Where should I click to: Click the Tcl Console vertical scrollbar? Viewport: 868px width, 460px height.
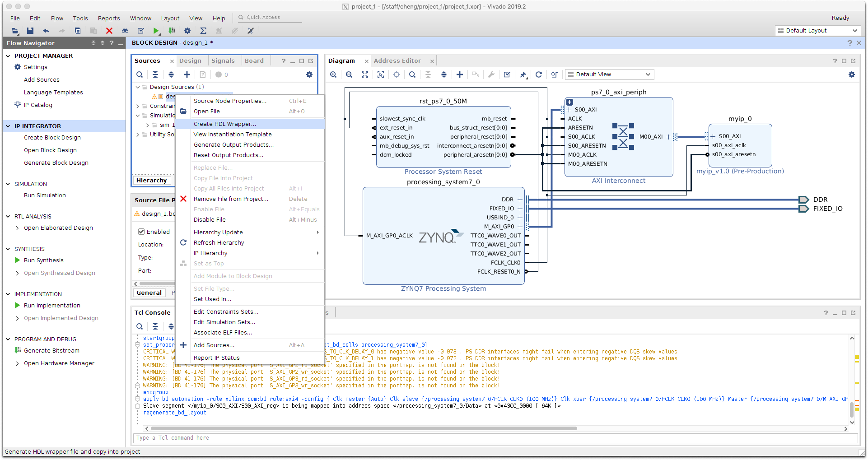pyautogui.click(x=852, y=410)
